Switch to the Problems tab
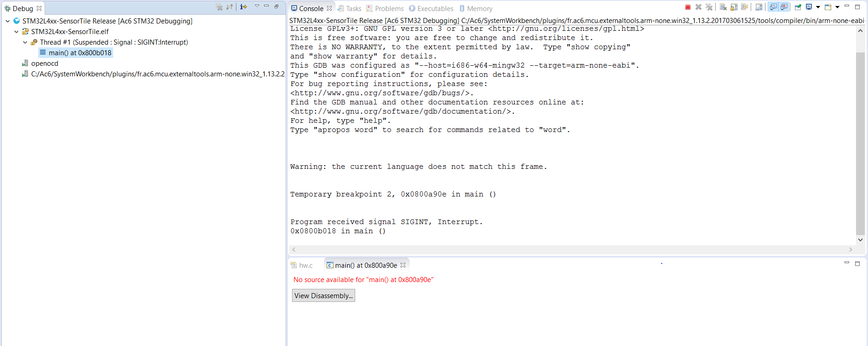The width and height of the screenshot is (868, 346). [x=389, y=9]
